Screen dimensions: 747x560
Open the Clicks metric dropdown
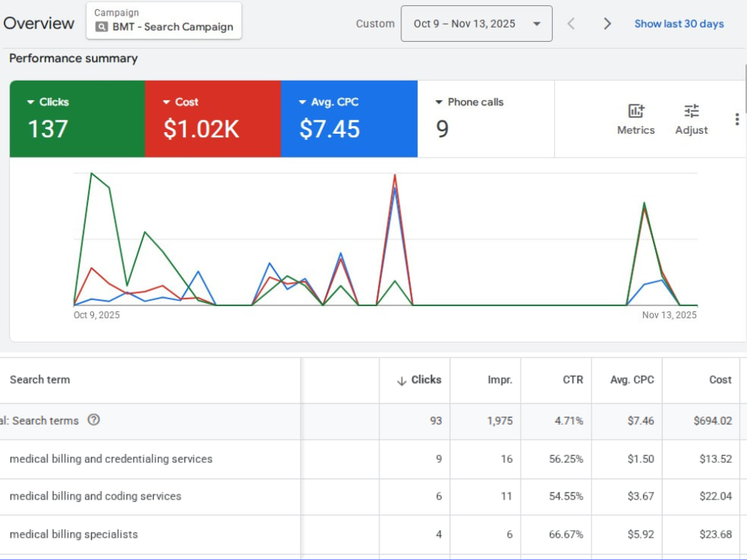pos(31,102)
